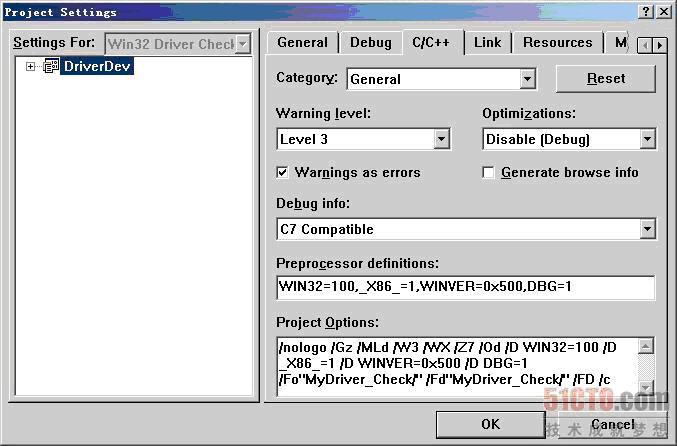
Task: Enable Warnings as errors checkbox
Action: click(x=283, y=172)
